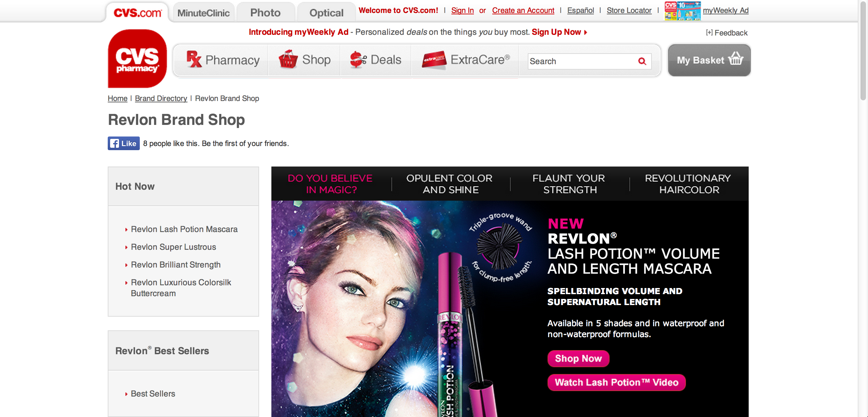
Task: Switch language via Español link
Action: coord(581,11)
